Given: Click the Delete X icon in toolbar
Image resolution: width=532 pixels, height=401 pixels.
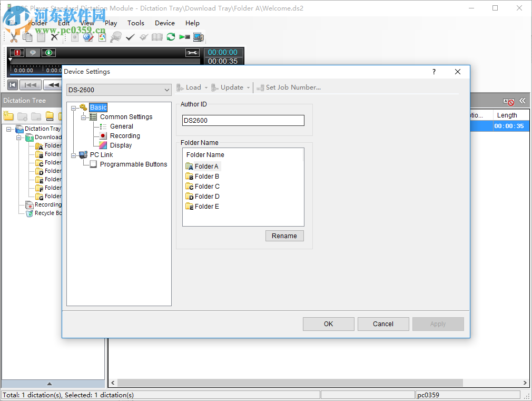Looking at the screenshot, I should 54,37.
